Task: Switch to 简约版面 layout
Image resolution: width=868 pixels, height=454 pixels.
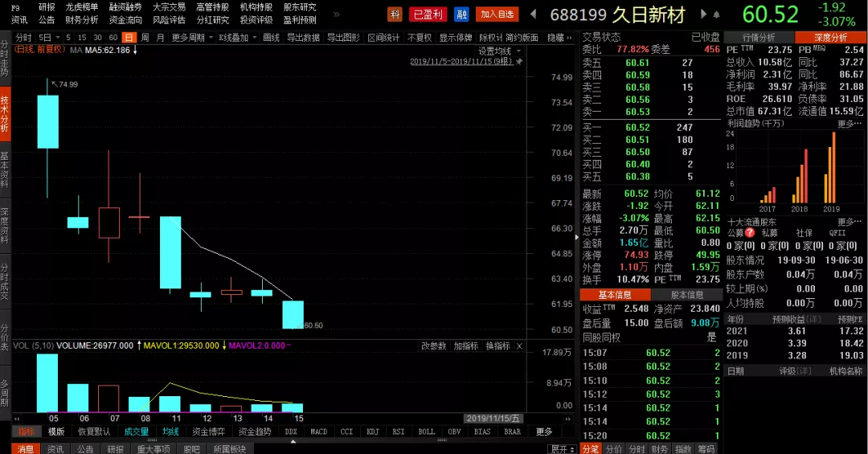Action: 522,38
